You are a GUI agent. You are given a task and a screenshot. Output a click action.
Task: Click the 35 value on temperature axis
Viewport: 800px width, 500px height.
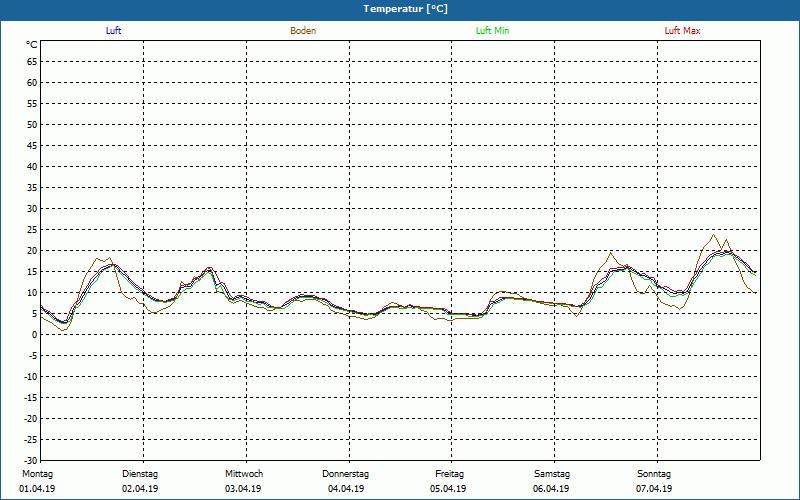(32, 188)
